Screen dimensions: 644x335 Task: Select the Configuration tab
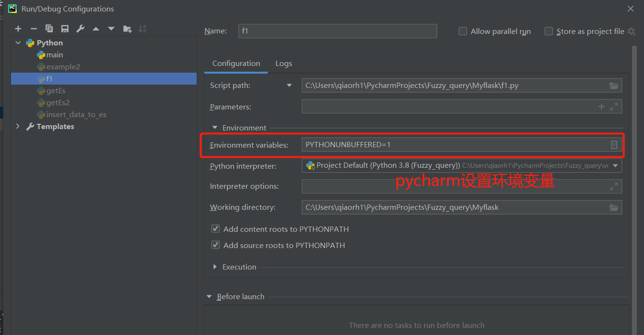coord(236,64)
